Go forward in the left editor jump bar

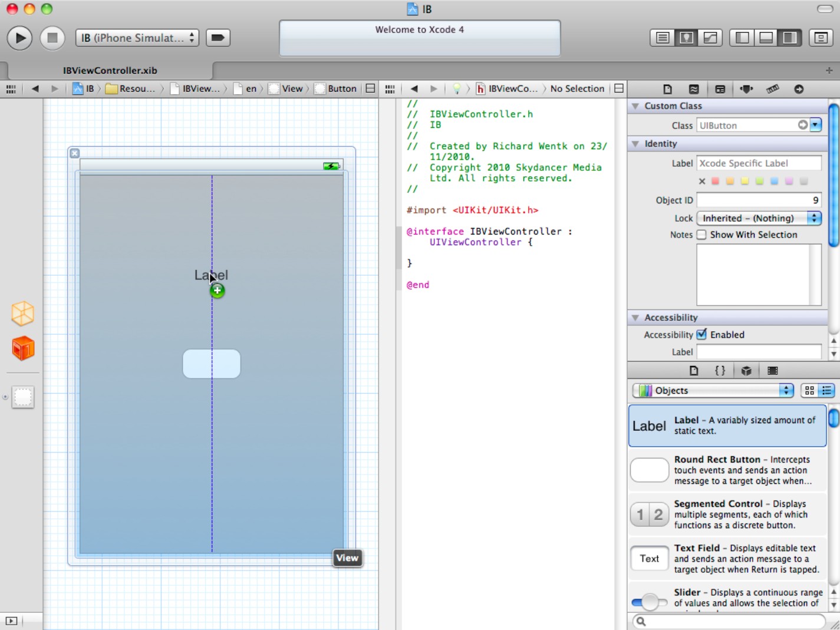click(55, 89)
